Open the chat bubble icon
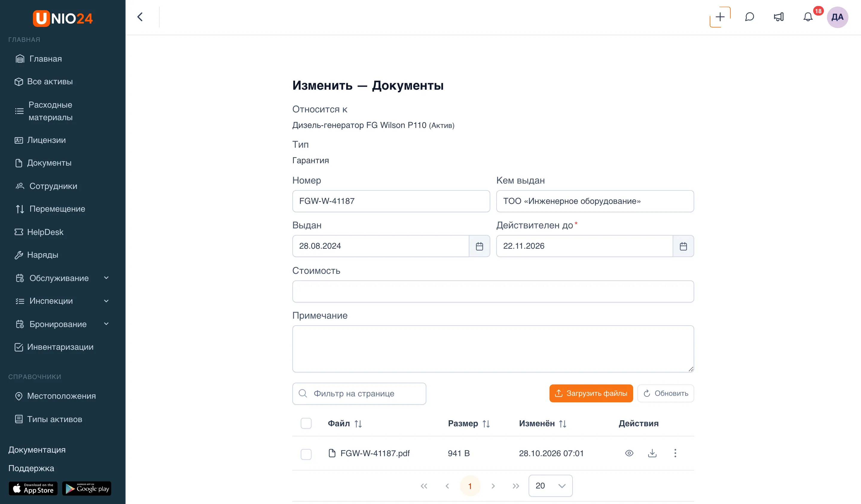 749,17
